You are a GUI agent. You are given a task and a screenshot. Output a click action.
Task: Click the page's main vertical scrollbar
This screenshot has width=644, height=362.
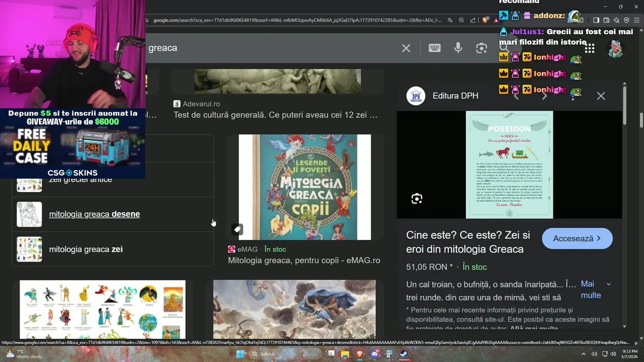pos(641,121)
